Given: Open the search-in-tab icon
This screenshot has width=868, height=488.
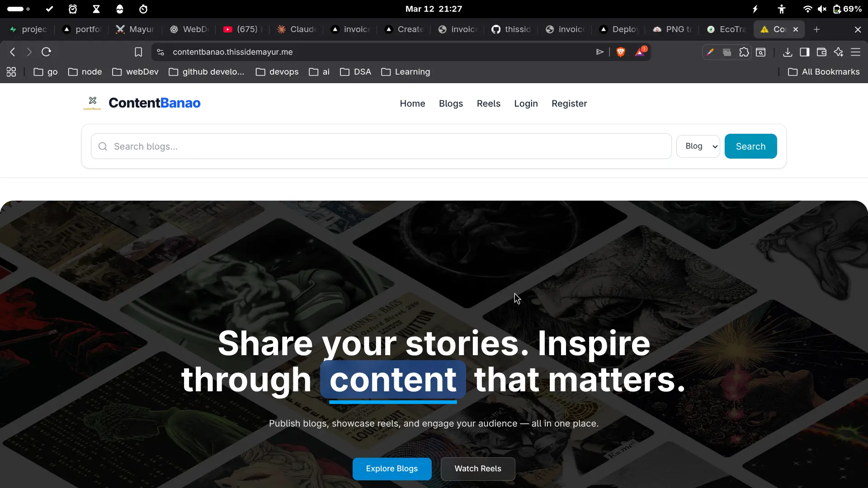Looking at the screenshot, I should 761,52.
